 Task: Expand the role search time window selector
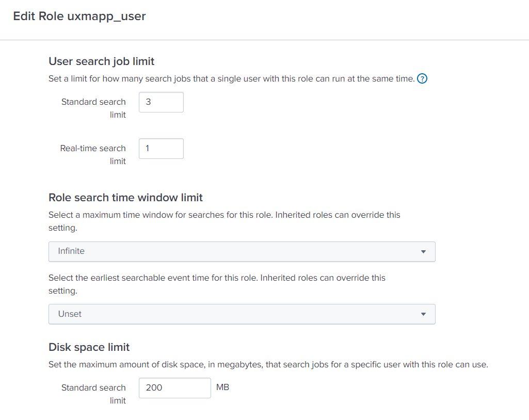coord(242,251)
